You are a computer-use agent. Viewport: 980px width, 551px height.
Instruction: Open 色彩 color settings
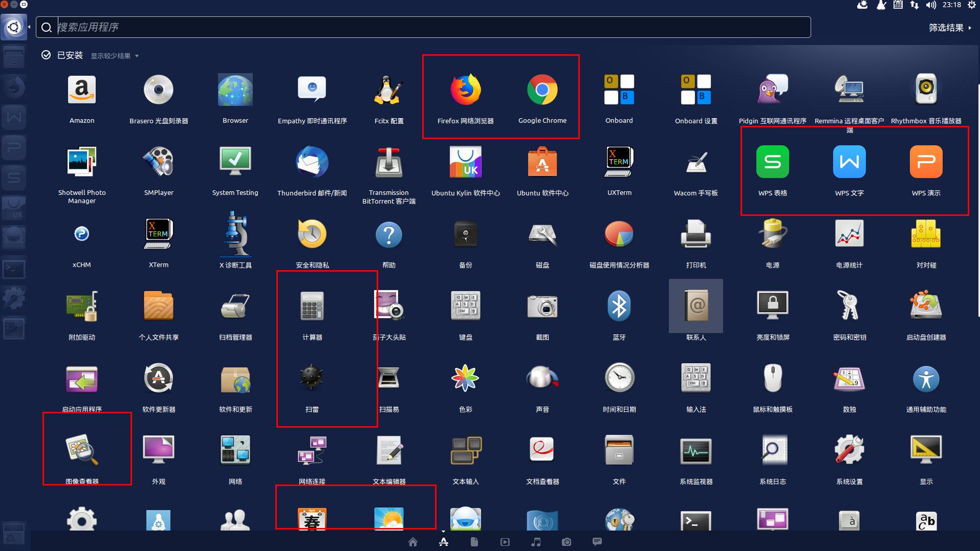click(466, 379)
